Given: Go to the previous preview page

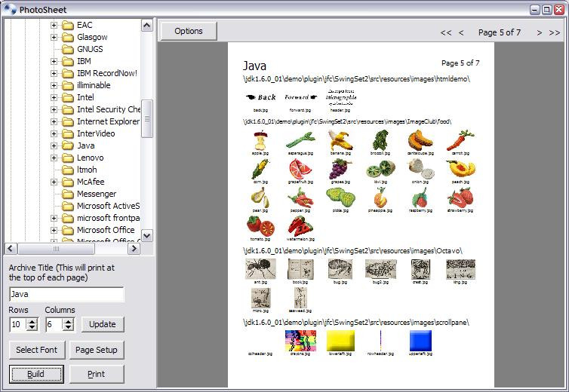Looking at the screenshot, I should point(461,32).
